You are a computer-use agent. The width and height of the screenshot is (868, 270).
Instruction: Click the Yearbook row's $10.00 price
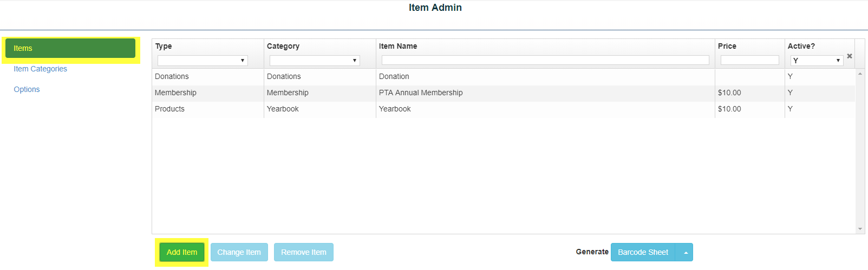(x=729, y=109)
